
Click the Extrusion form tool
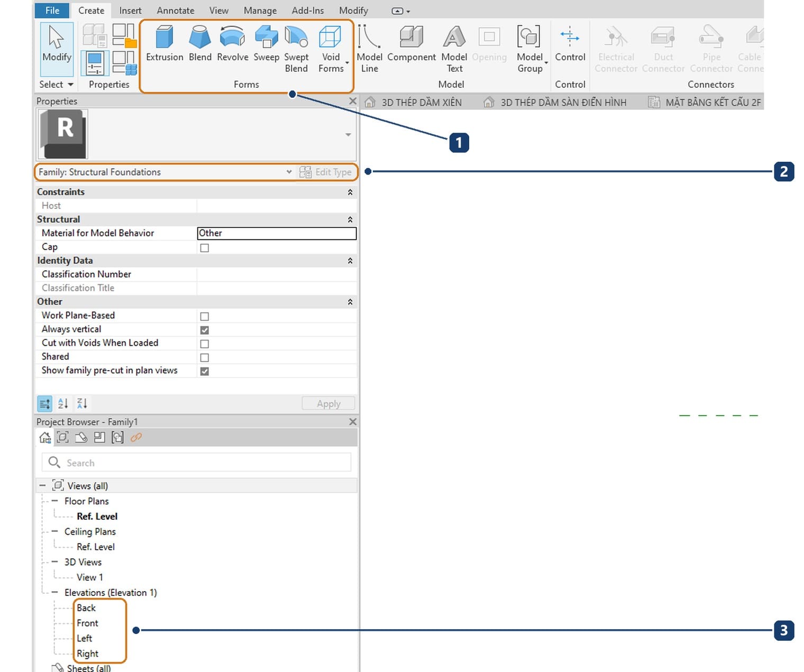pos(165,44)
